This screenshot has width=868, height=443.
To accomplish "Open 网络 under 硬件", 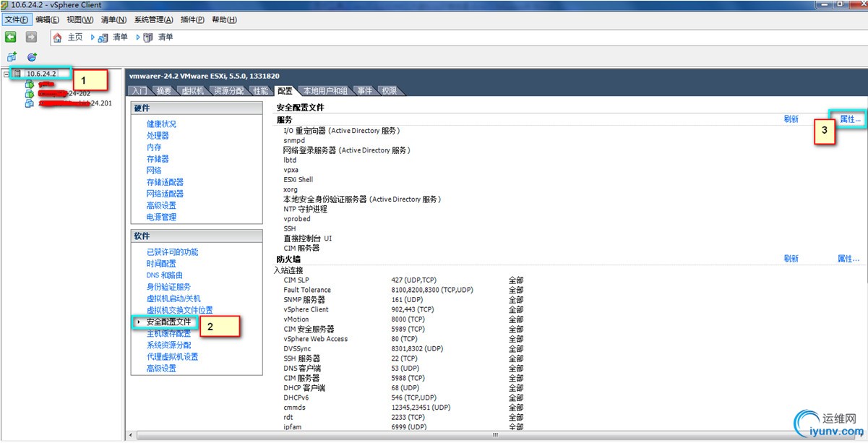I will click(x=154, y=171).
